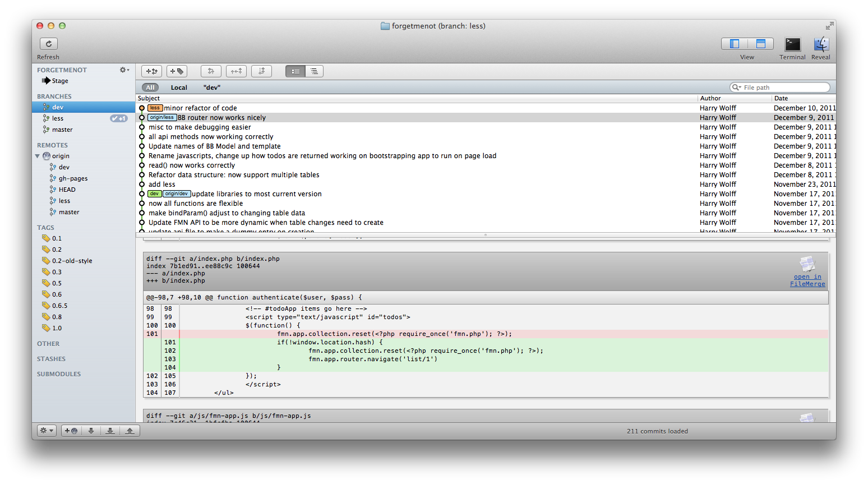Viewport: 868px width, 484px height.
Task: Select the All scope filter
Action: [150, 87]
